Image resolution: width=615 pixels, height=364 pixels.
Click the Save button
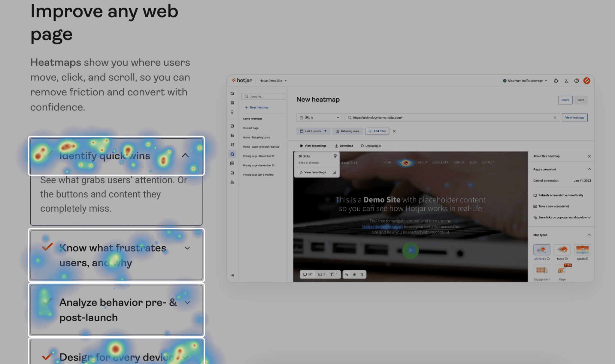(581, 100)
